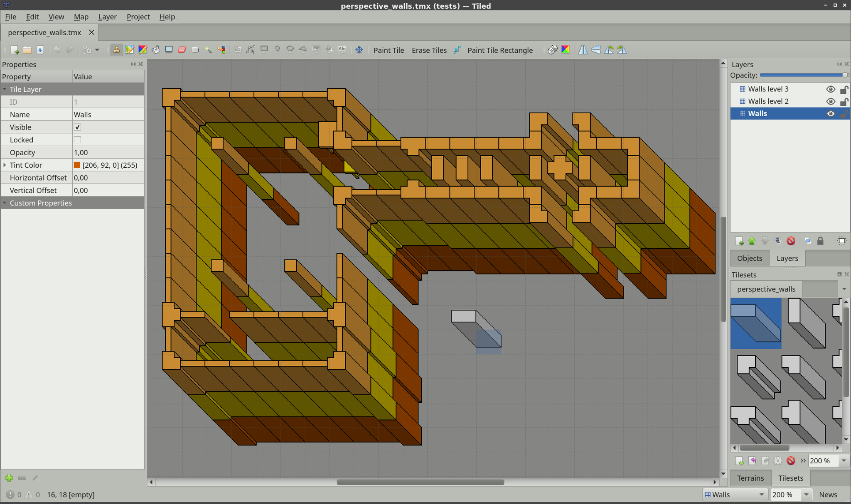The height and width of the screenshot is (504, 851).
Task: Open the Map menu
Action: pos(81,17)
